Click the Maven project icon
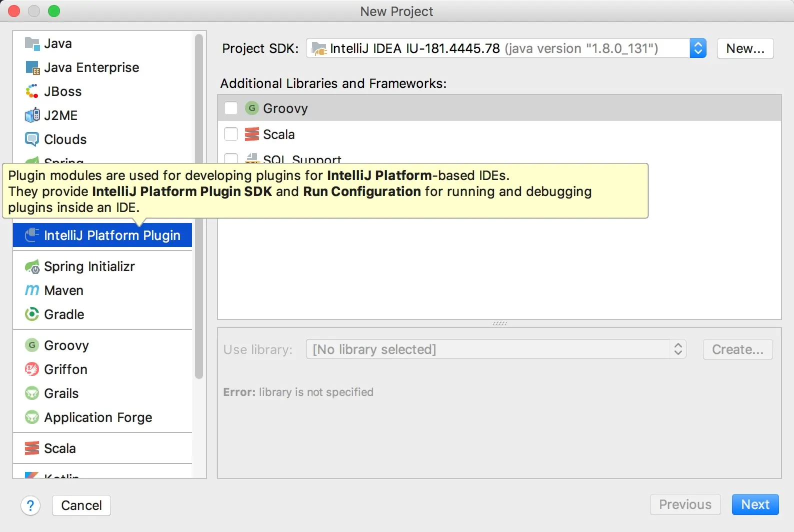 [32, 290]
